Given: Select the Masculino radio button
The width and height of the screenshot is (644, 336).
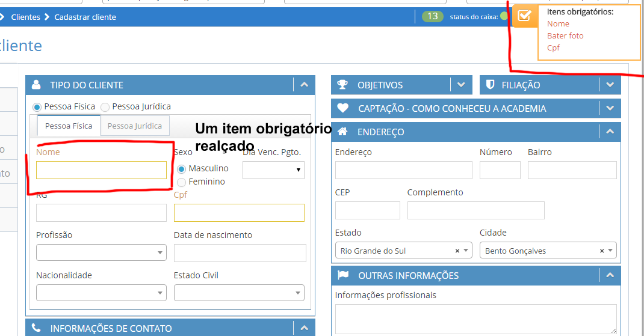Looking at the screenshot, I should click(182, 169).
